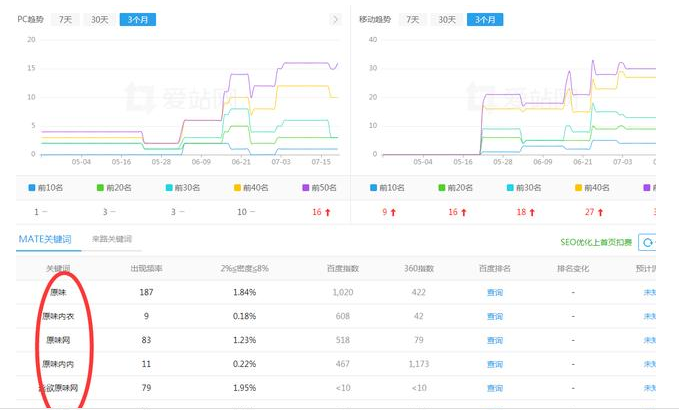This screenshot has height=410, width=679.
Task: Open the MATE关键词 tab
Action: [47, 239]
